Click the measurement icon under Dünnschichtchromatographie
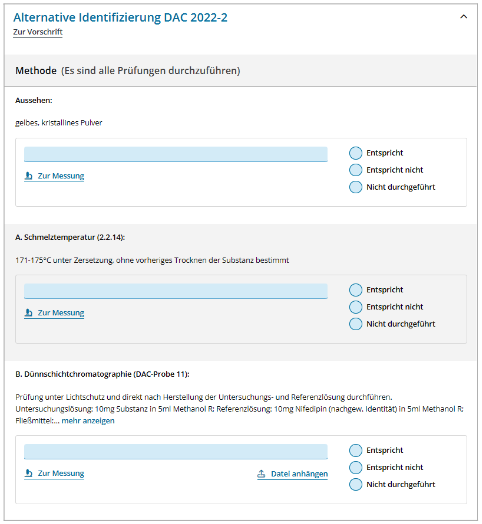Image resolution: width=482 pixels, height=524 pixels. point(29,473)
